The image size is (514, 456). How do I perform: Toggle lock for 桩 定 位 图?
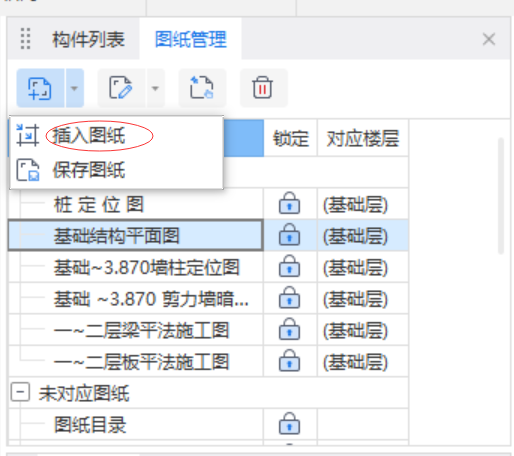(289, 203)
